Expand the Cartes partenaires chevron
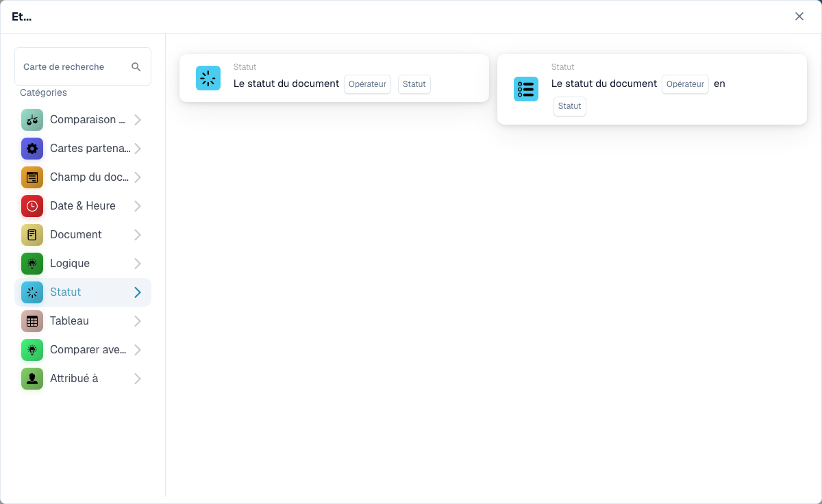The width and height of the screenshot is (822, 504). coord(138,149)
